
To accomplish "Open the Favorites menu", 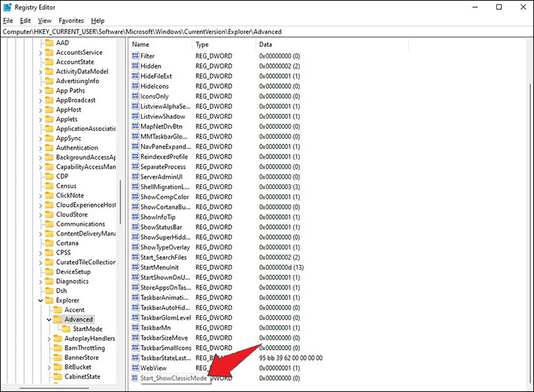I will tap(71, 21).
